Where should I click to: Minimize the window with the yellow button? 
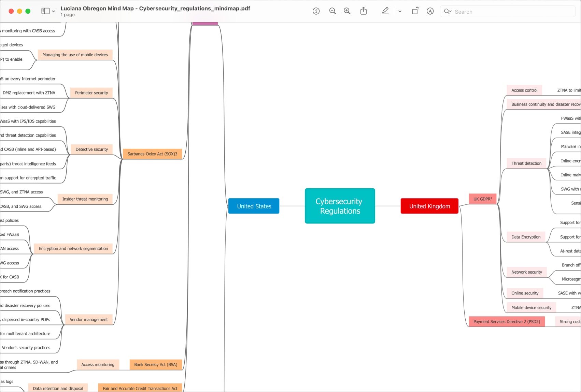pos(19,11)
